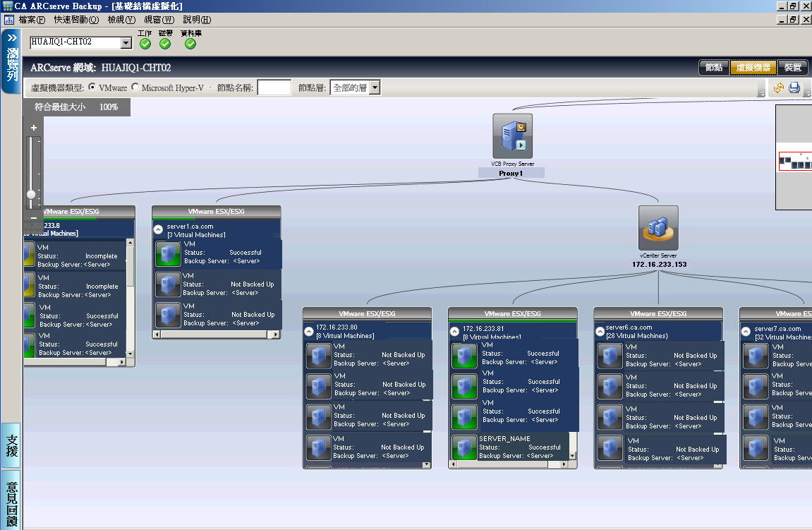Open the 支援 side panel

[11, 445]
